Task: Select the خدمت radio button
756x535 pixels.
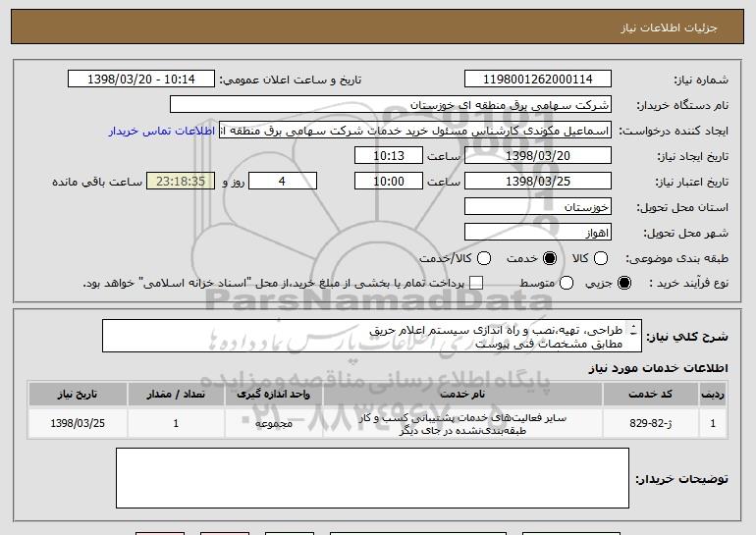Action: 549,258
